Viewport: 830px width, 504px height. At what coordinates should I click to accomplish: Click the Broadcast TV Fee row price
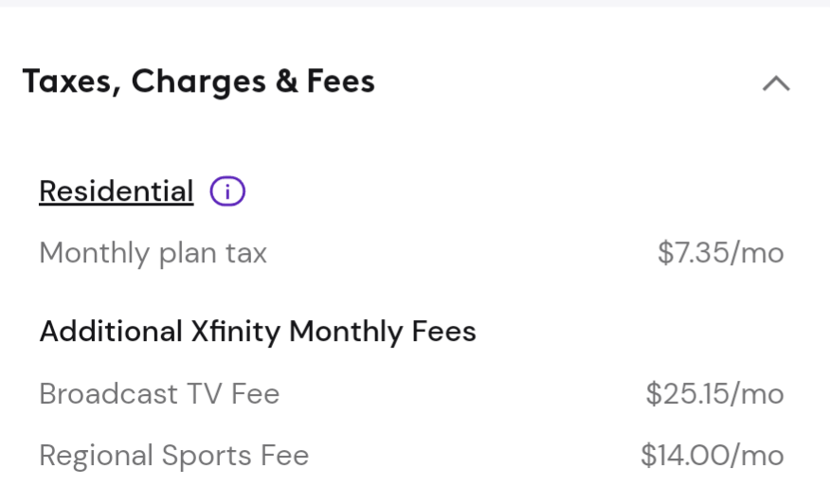(714, 393)
